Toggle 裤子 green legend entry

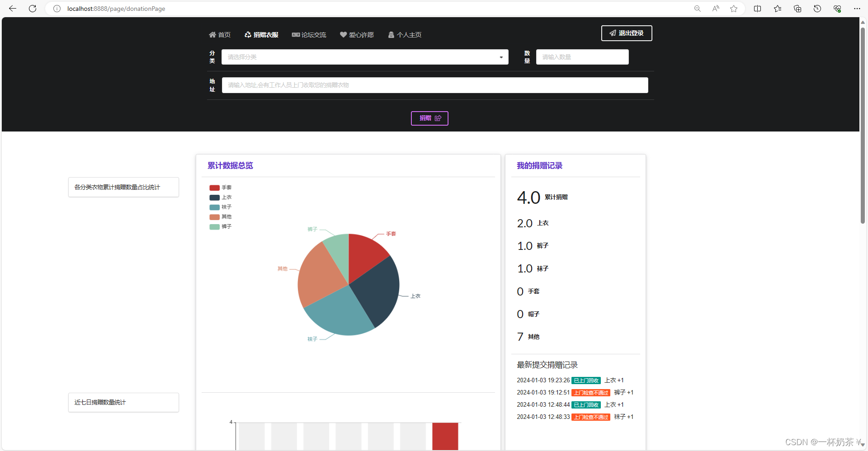[x=221, y=226]
